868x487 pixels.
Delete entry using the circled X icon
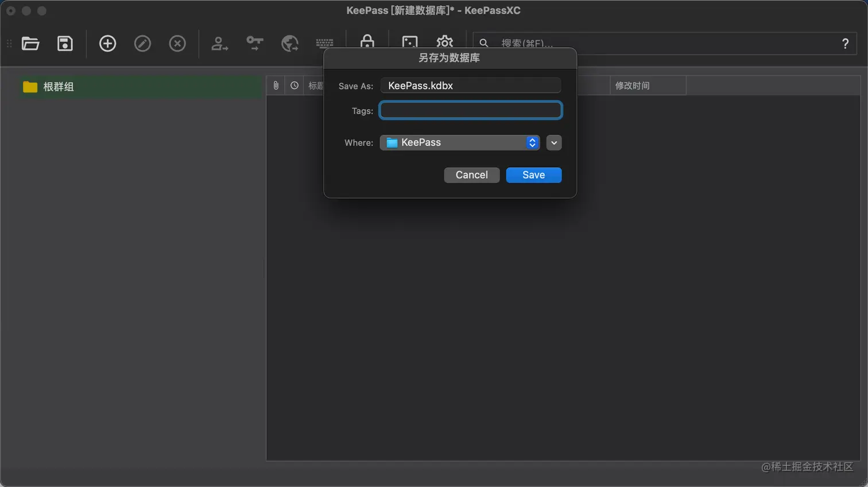click(177, 44)
